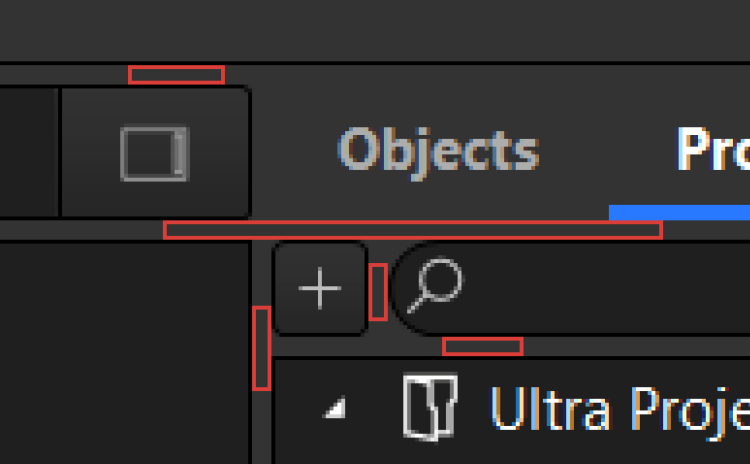Expand the Ultra Project tree arrow
Screen dimensions: 750x464
337,408
